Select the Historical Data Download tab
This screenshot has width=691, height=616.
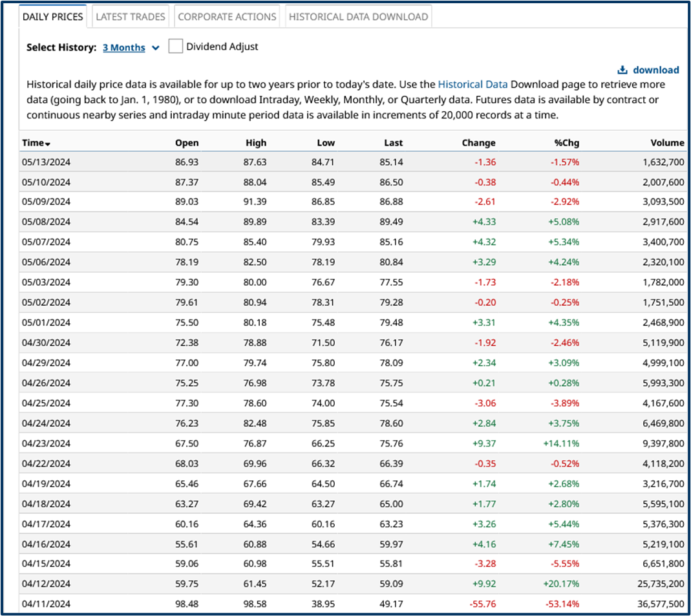coord(358,17)
